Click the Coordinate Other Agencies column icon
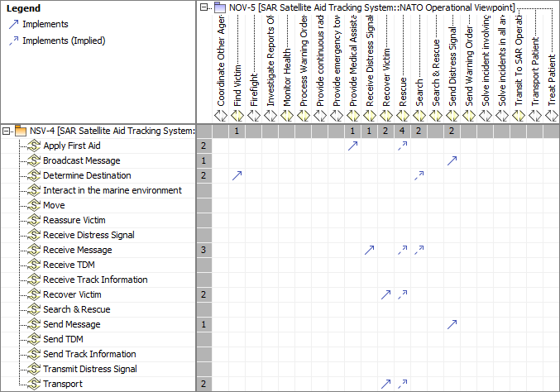Viewport: 560px width, 392px height. coord(221,116)
